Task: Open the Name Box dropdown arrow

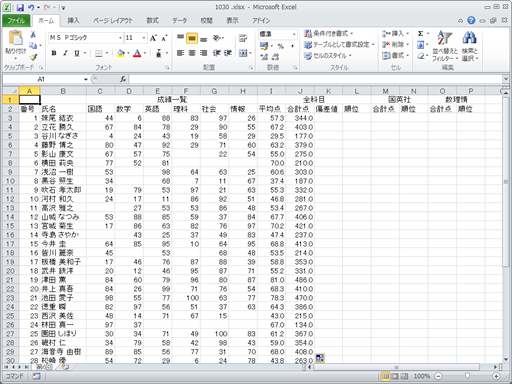Action: click(x=86, y=79)
